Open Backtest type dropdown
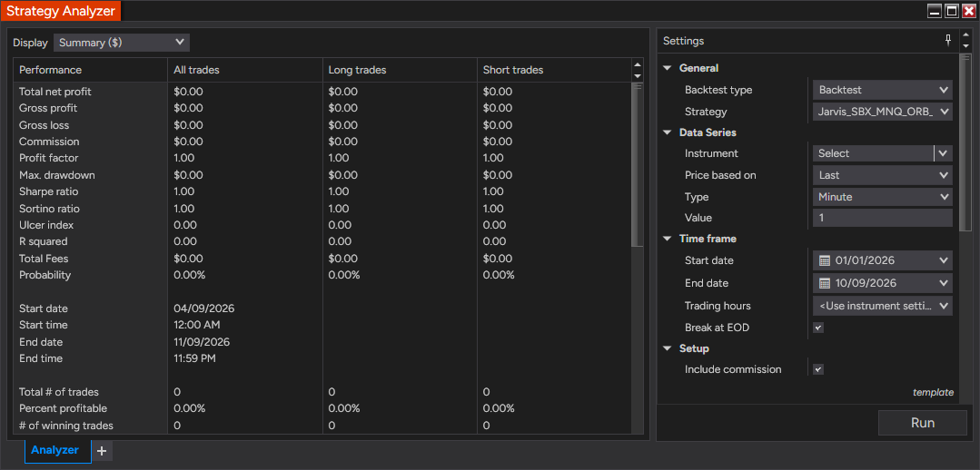The height and width of the screenshot is (470, 980). click(883, 89)
